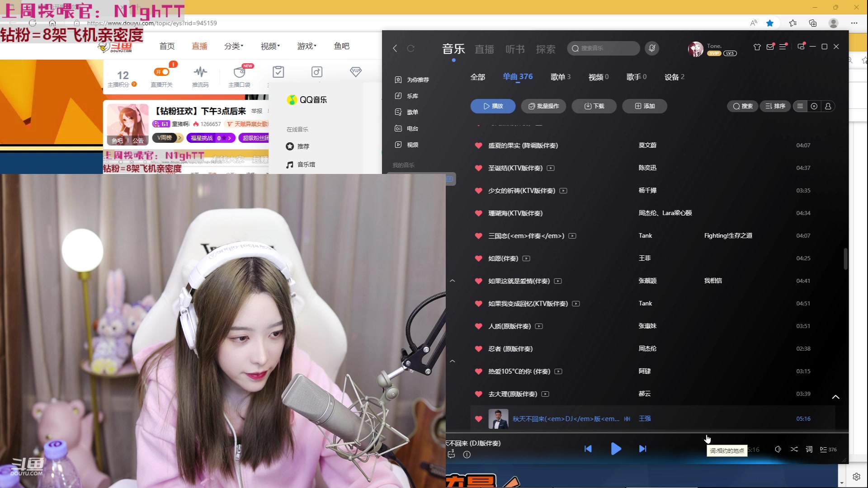Open the 直播 tab in QQ Music
Image resolution: width=868 pixels, height=488 pixels.
click(484, 49)
